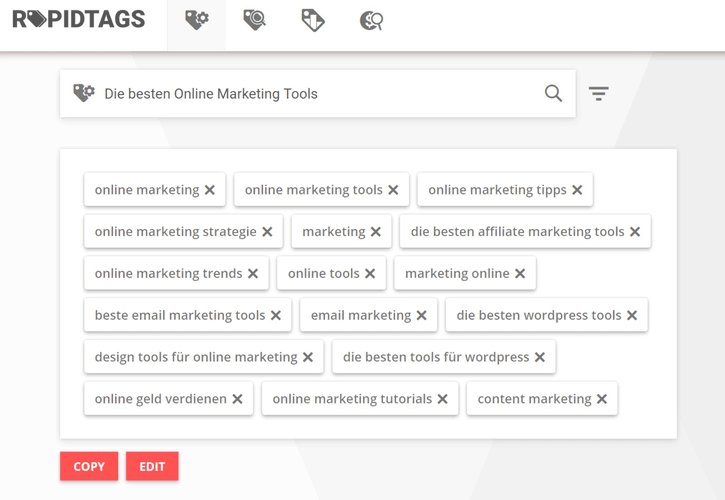The width and height of the screenshot is (725, 500).
Task: Focus the video title search field
Action: pyautogui.click(x=318, y=93)
